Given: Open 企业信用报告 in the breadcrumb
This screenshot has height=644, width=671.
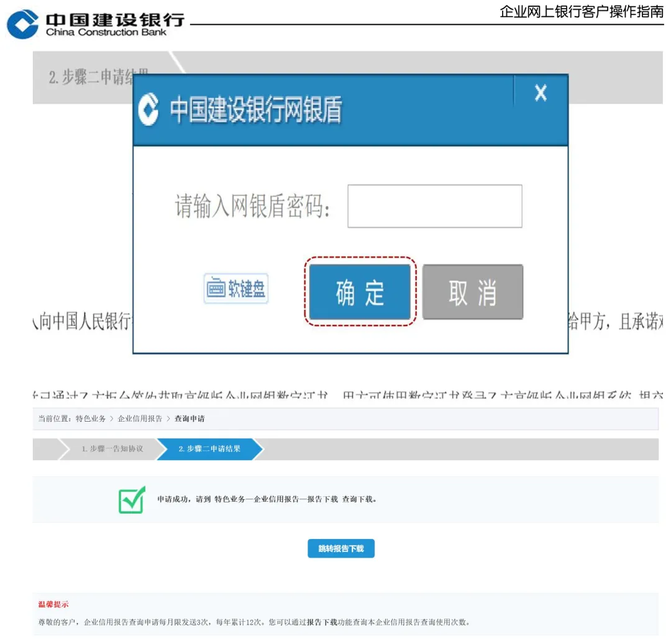Looking at the screenshot, I should tap(140, 419).
